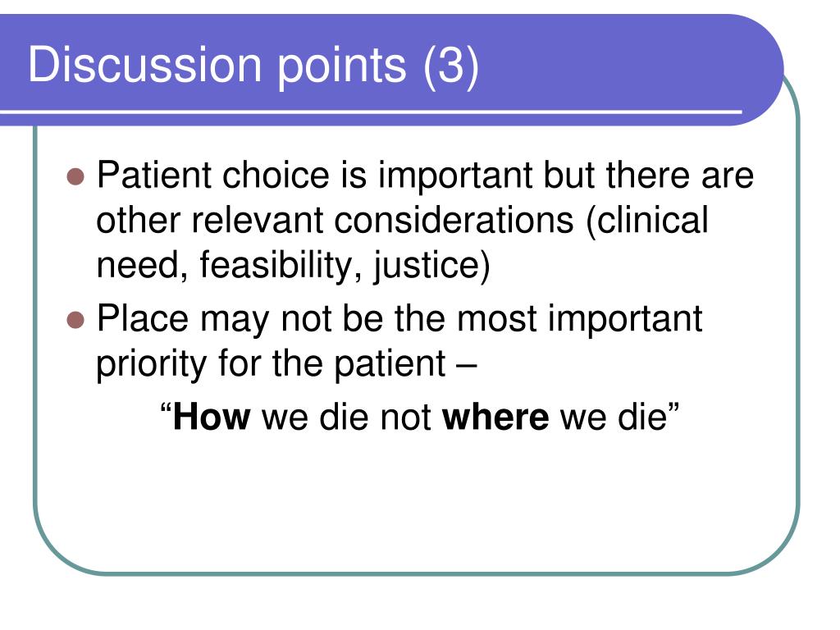Click the word "justice)" in first bullet
The height and width of the screenshot is (630, 840).
[431, 265]
